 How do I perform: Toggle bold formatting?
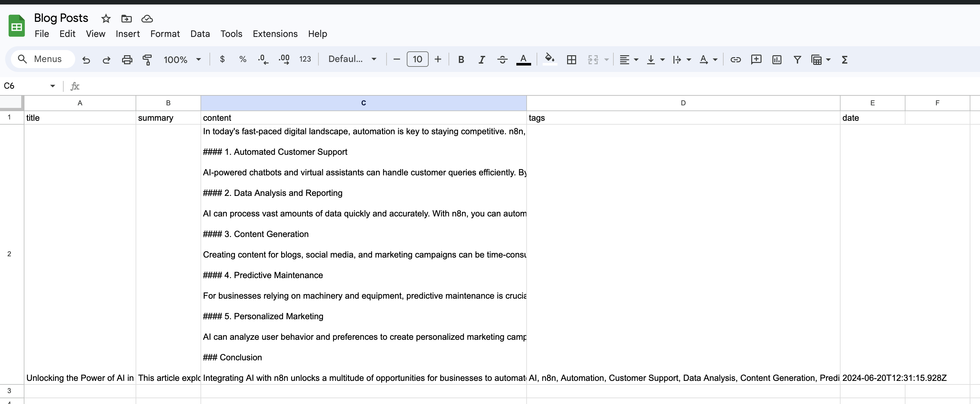click(461, 59)
